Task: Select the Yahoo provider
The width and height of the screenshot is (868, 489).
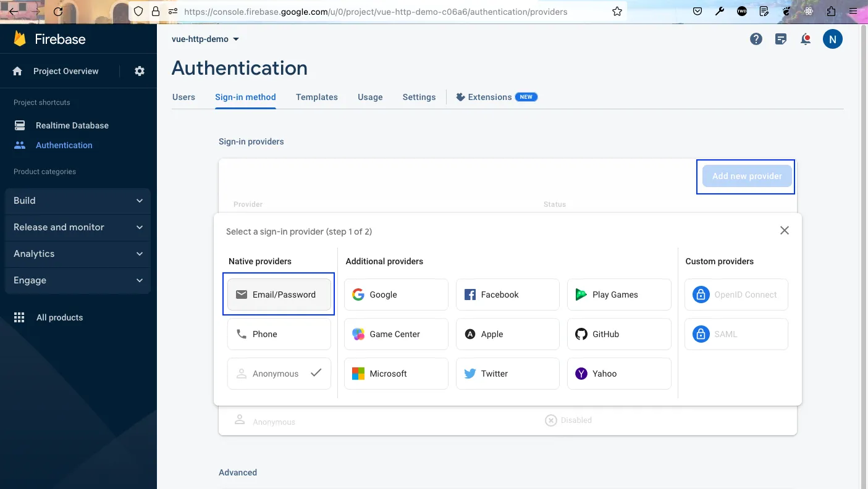Action: pyautogui.click(x=619, y=374)
